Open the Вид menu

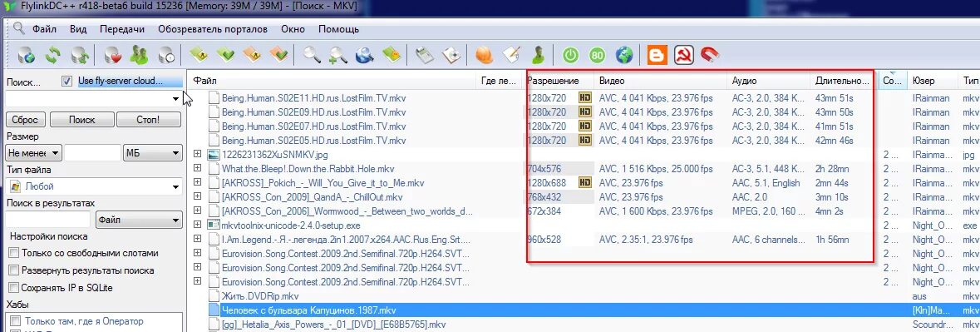pos(78,29)
